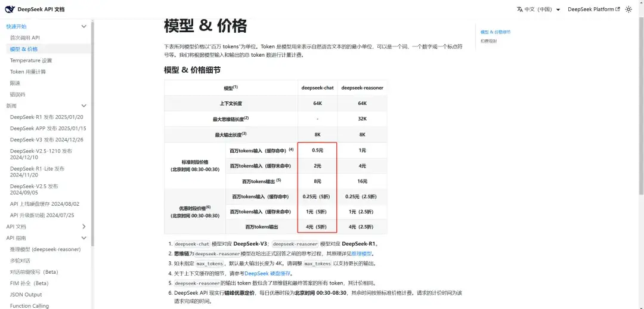
Task: Click the 0.25元（5折）cell
Action: point(317,197)
